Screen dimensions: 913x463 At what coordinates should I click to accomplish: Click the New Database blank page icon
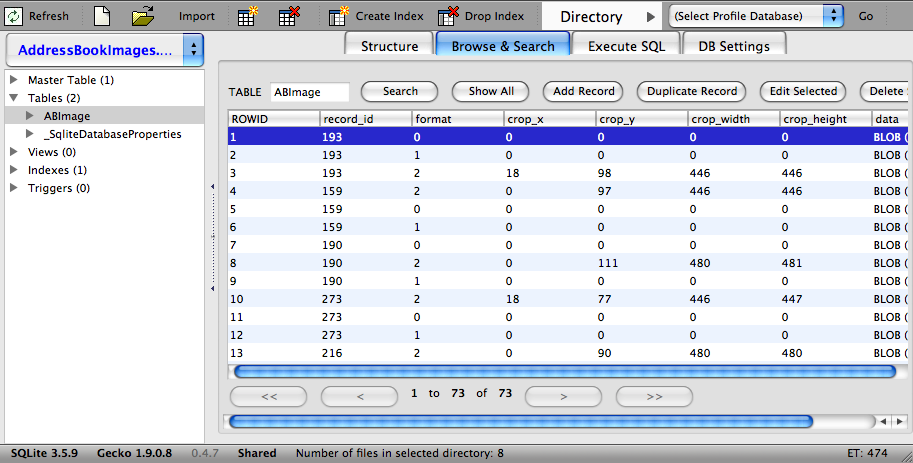[x=102, y=16]
